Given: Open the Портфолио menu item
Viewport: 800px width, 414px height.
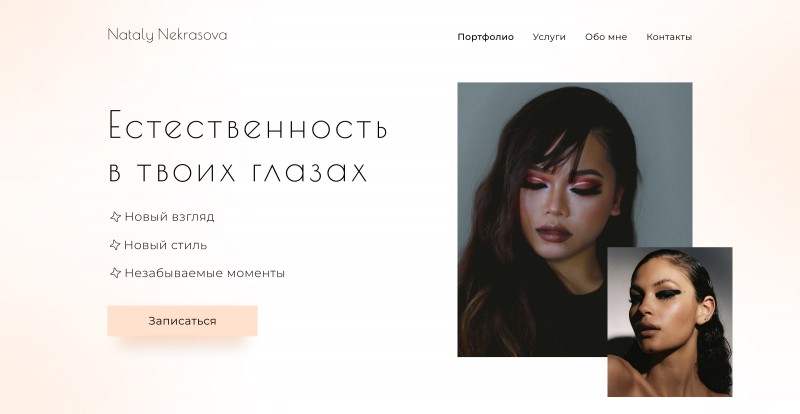Looking at the screenshot, I should (x=485, y=37).
